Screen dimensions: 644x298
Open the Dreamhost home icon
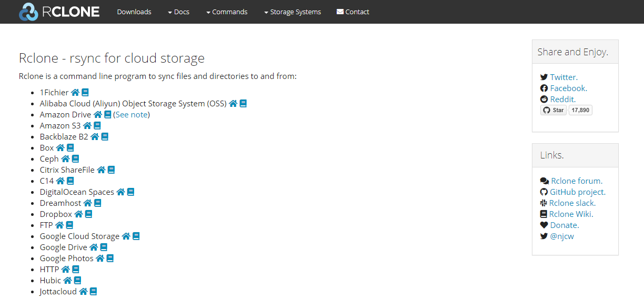(87, 203)
